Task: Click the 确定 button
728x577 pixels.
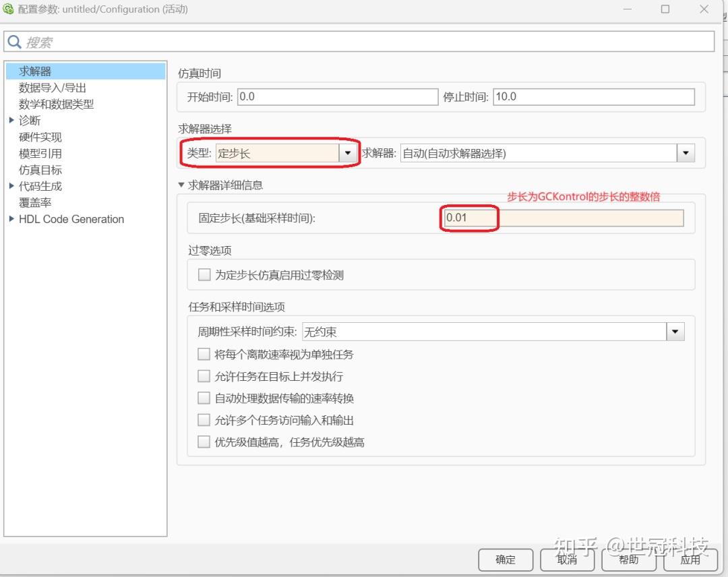Action: pos(505,559)
